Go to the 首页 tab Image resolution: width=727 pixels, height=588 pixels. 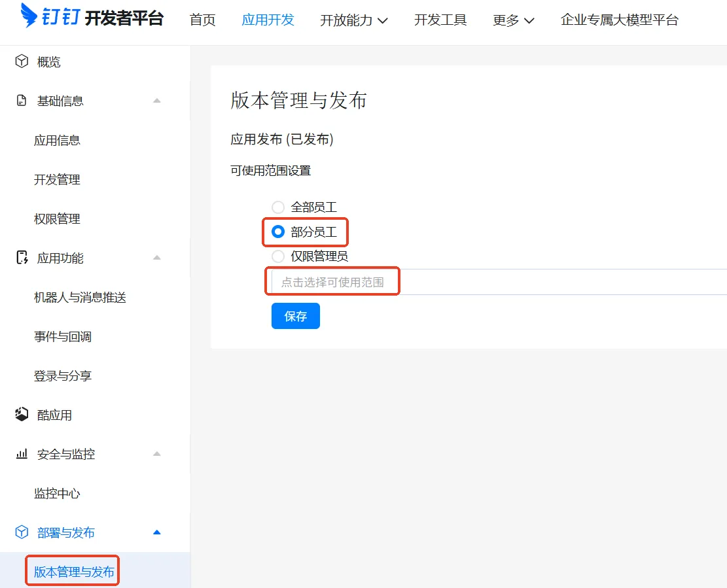[202, 20]
